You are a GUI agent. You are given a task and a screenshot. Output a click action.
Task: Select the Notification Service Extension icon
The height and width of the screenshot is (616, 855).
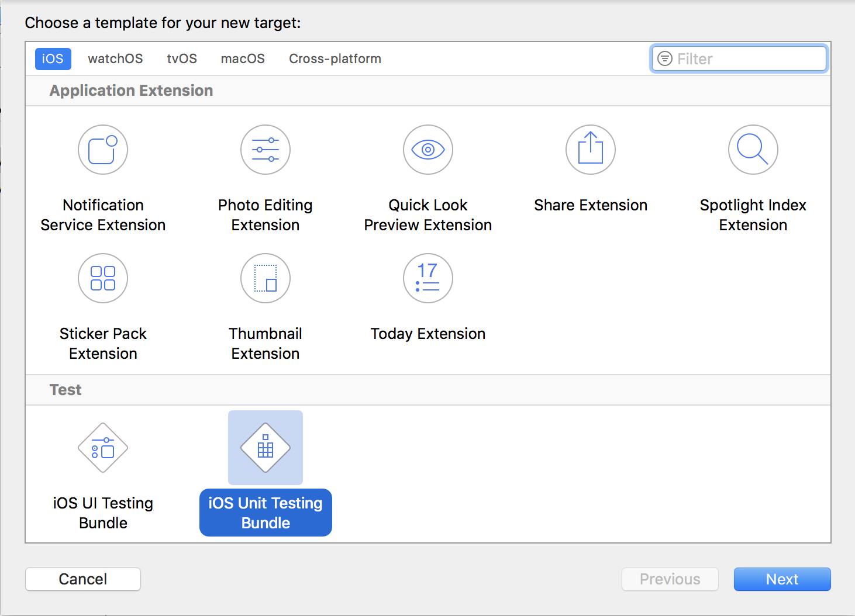103,150
